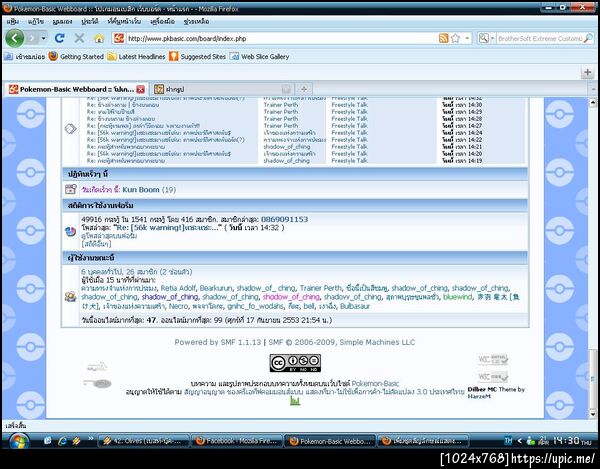
Task: Close the second browser tab
Action: click(286, 89)
